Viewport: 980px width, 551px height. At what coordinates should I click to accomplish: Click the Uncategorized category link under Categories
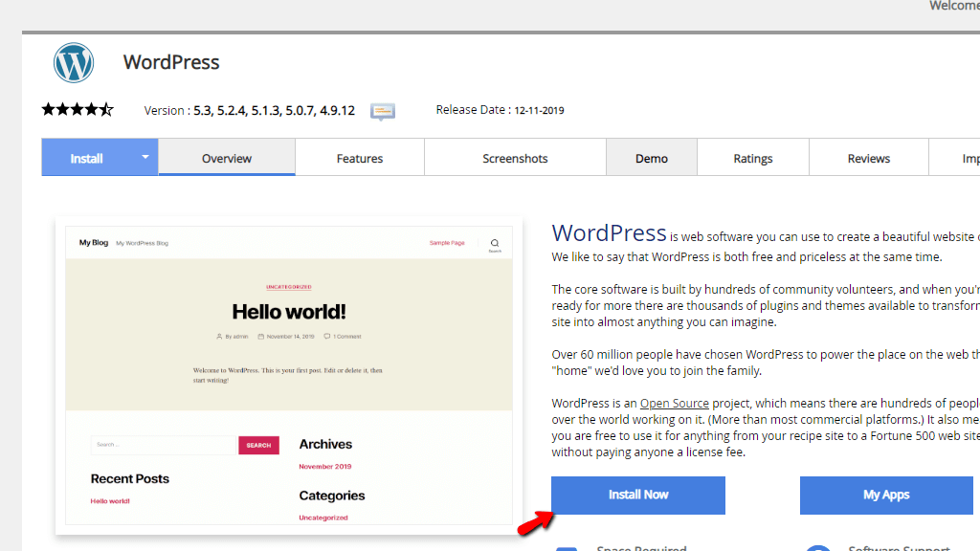(x=323, y=518)
